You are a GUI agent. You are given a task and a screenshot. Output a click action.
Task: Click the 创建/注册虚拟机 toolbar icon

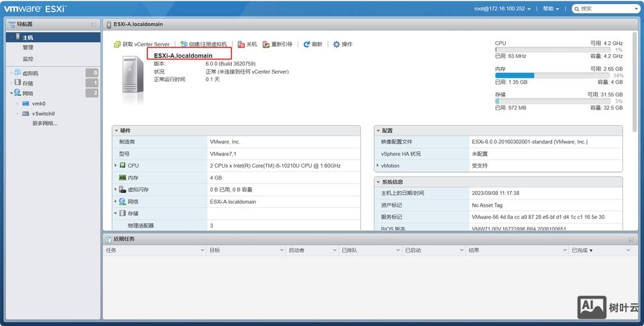(x=184, y=44)
